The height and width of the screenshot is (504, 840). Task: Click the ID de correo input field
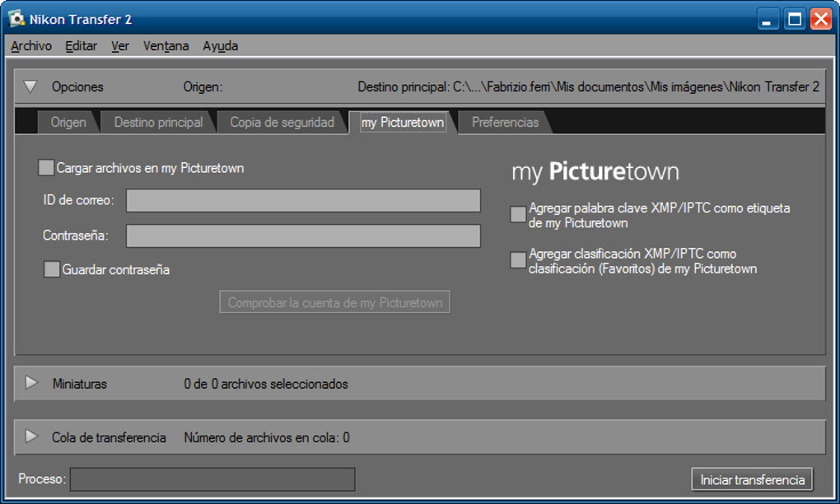click(303, 200)
